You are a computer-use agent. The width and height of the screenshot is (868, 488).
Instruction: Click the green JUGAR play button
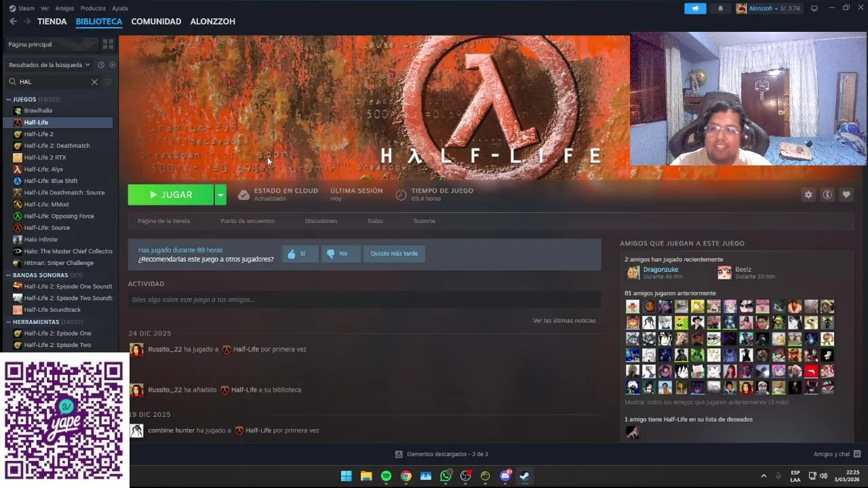pyautogui.click(x=171, y=195)
